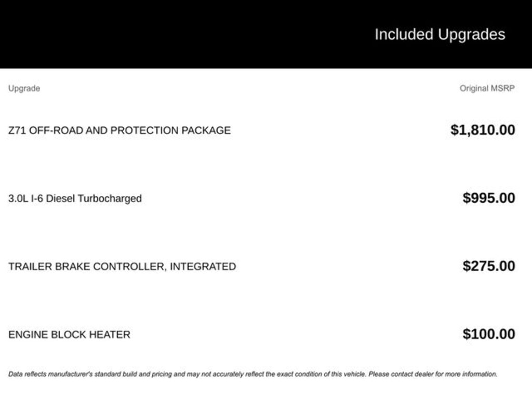Screen dimensions: 532x399
Task: Select the 3.0L I-6 Diesel Turbocharged upgrade
Action: pos(75,198)
